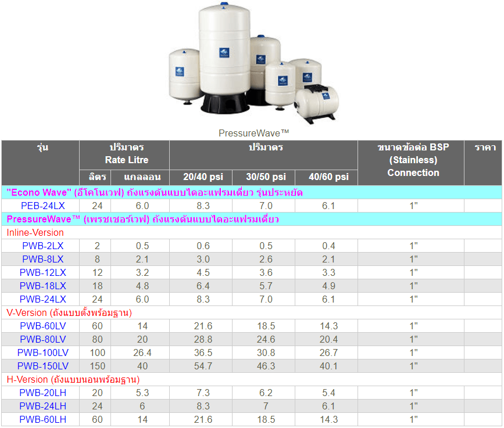
Task: Select the PWB-80LV product link
Action: point(42,339)
